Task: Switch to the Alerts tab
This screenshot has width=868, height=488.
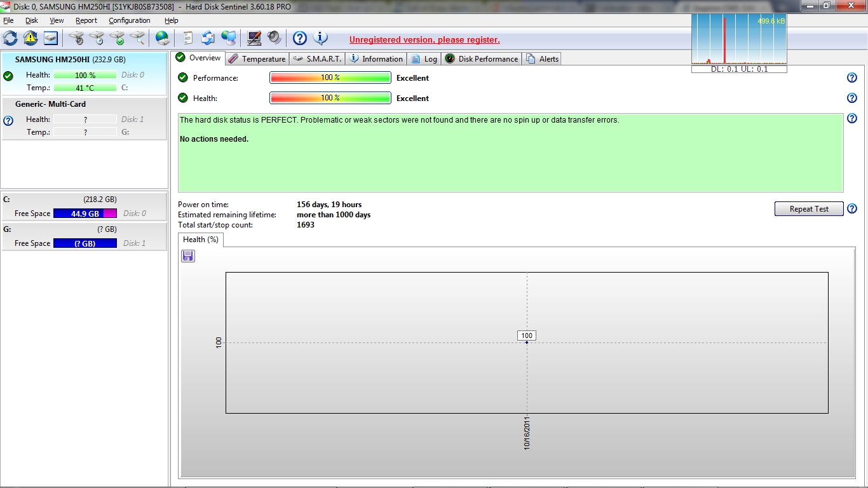Action: click(542, 59)
